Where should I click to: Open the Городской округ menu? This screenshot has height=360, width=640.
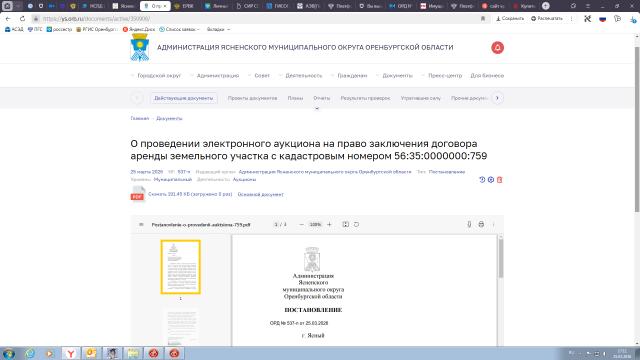159,76
